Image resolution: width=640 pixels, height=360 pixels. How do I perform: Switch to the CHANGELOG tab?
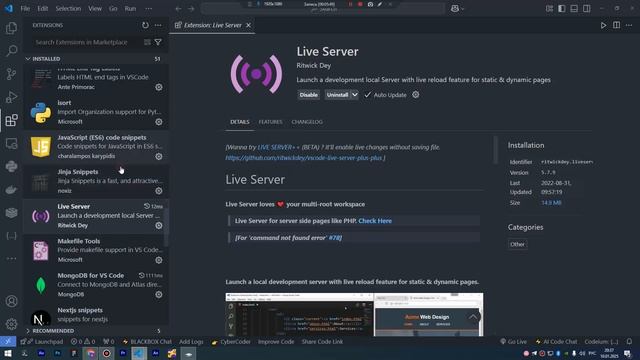click(307, 122)
